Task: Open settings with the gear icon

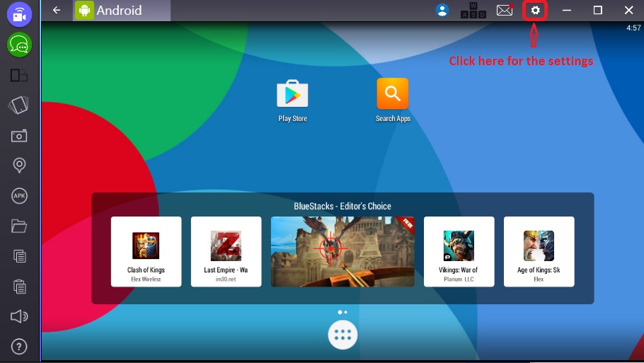Action: click(x=535, y=11)
